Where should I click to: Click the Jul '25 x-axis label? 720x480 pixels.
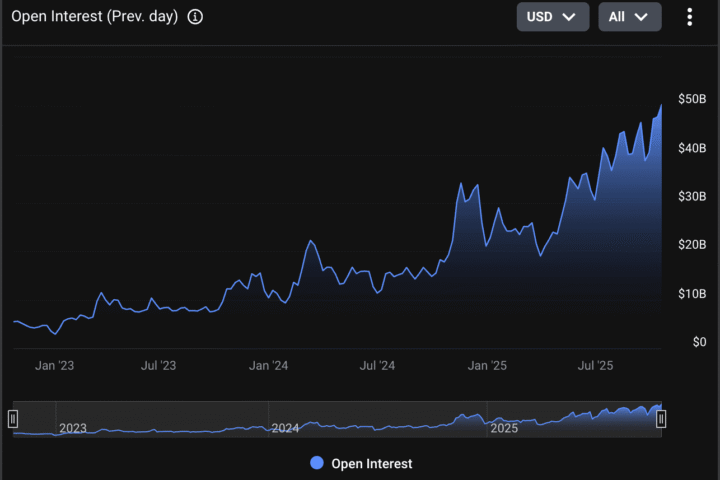[596, 366]
